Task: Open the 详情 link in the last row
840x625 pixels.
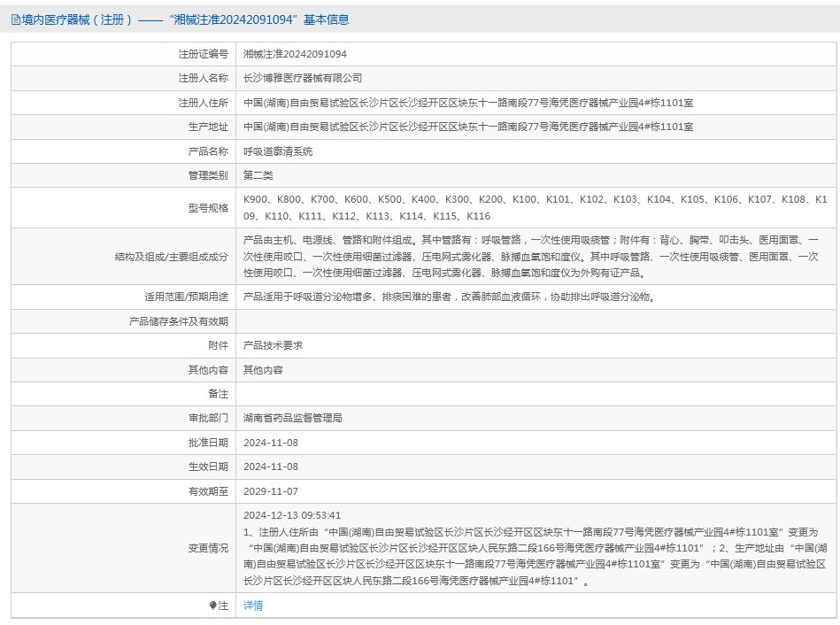Action: (253, 606)
